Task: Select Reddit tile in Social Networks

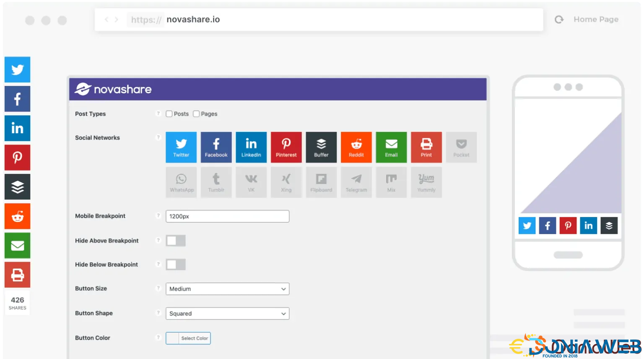Action: pyautogui.click(x=356, y=147)
